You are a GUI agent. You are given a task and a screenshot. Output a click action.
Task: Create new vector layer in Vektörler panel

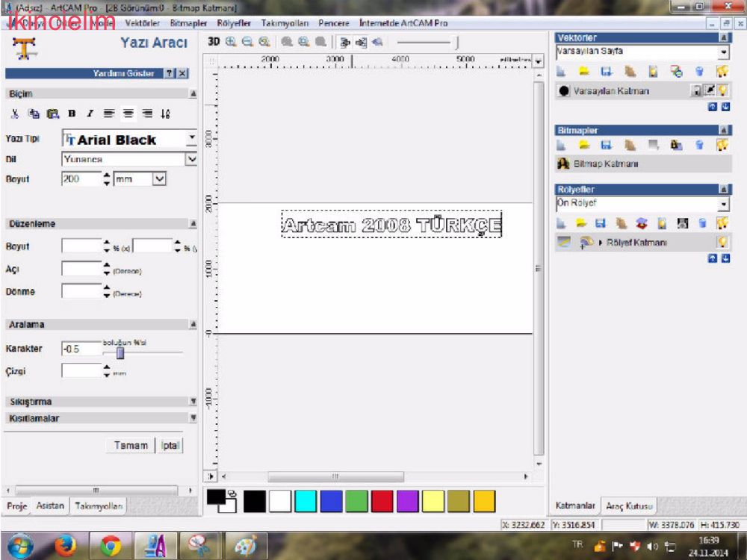561,72
